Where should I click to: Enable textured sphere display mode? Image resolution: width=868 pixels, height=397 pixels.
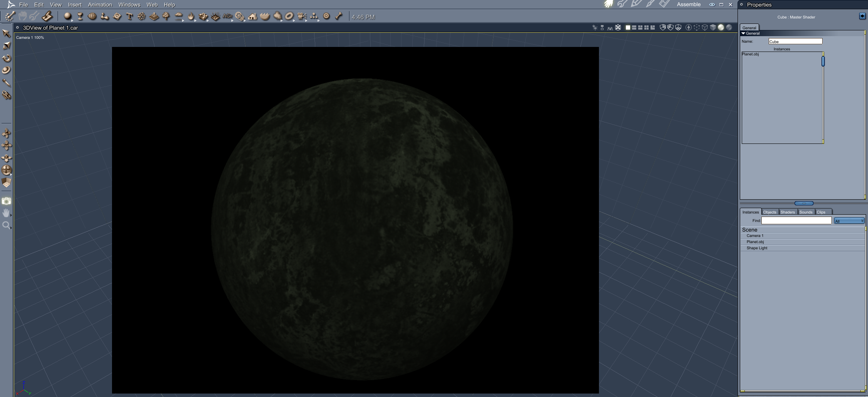coord(729,27)
